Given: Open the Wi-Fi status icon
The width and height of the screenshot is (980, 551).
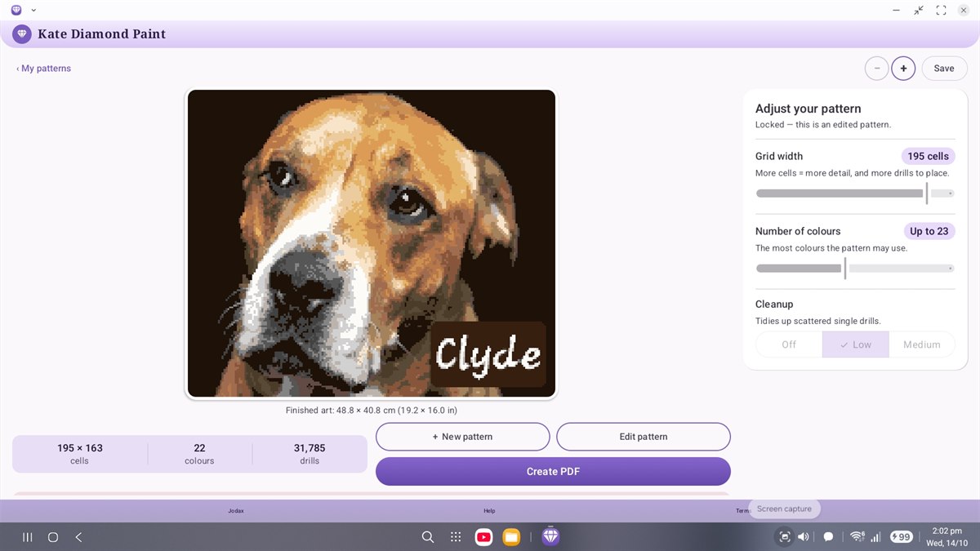Looking at the screenshot, I should click(857, 537).
